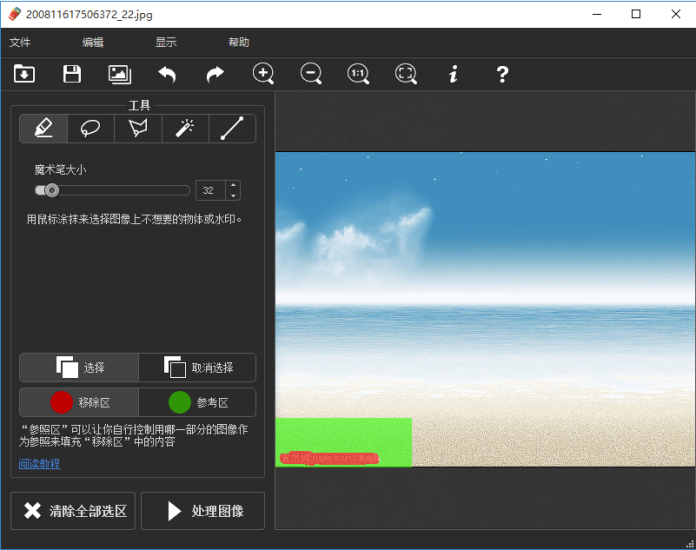Select the magic wand tool
The width and height of the screenshot is (696, 550).
click(x=185, y=129)
